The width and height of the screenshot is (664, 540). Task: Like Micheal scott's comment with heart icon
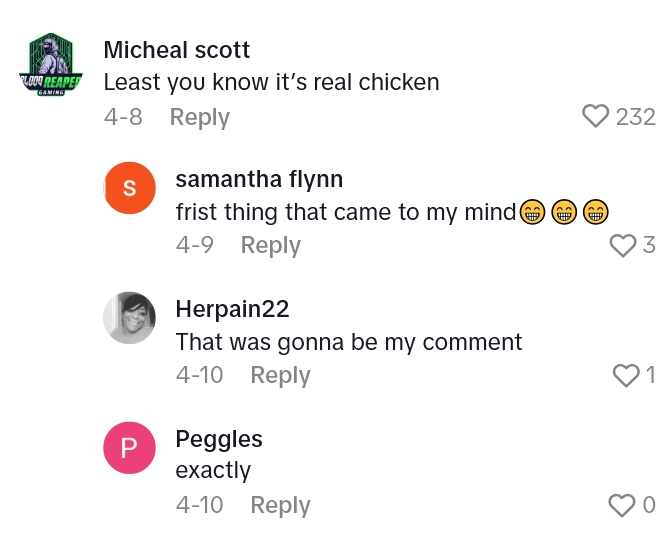(596, 117)
